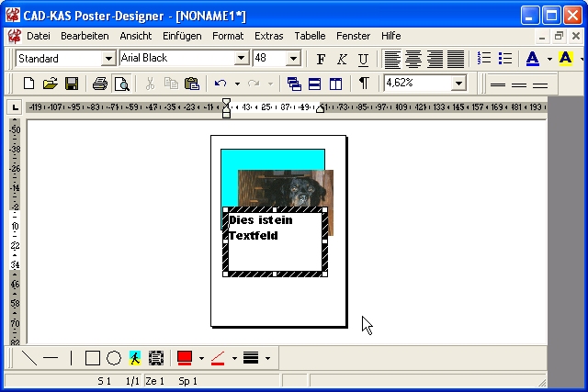Click the Save disk icon
The height and width of the screenshot is (392, 588).
click(x=71, y=84)
